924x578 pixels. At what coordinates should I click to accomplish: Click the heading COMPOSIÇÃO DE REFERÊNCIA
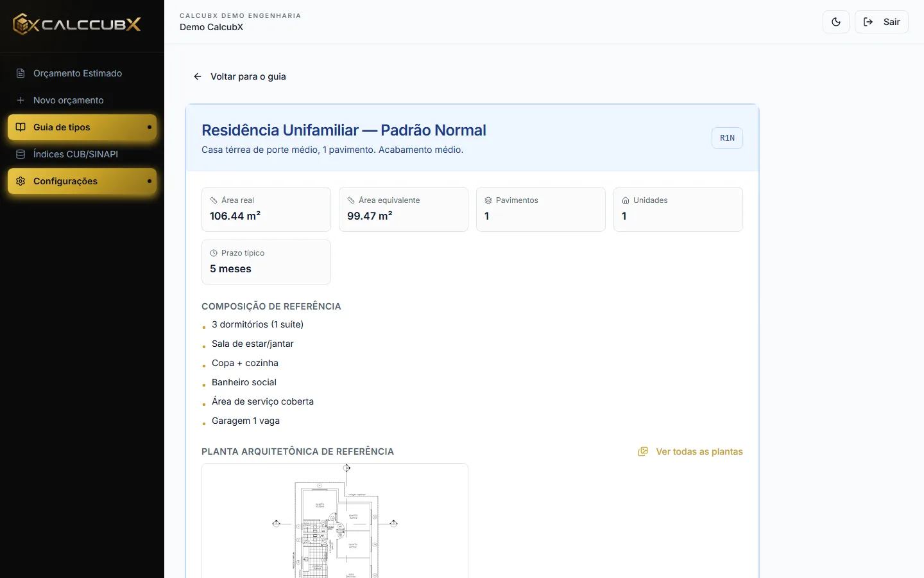pos(271,306)
